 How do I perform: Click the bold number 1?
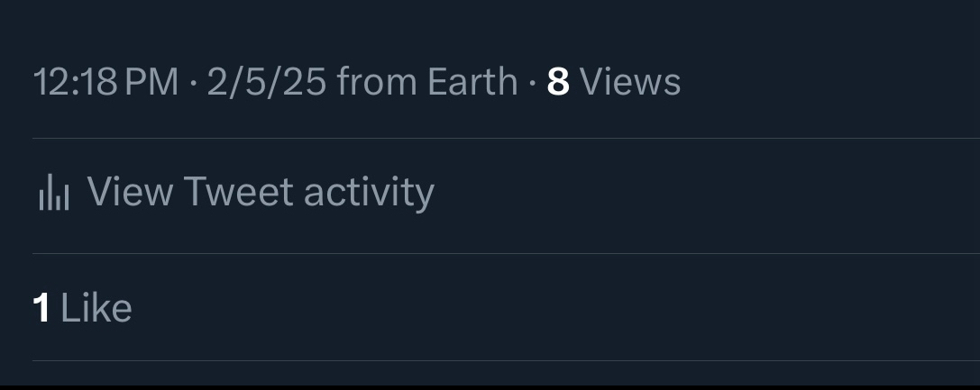tap(41, 308)
